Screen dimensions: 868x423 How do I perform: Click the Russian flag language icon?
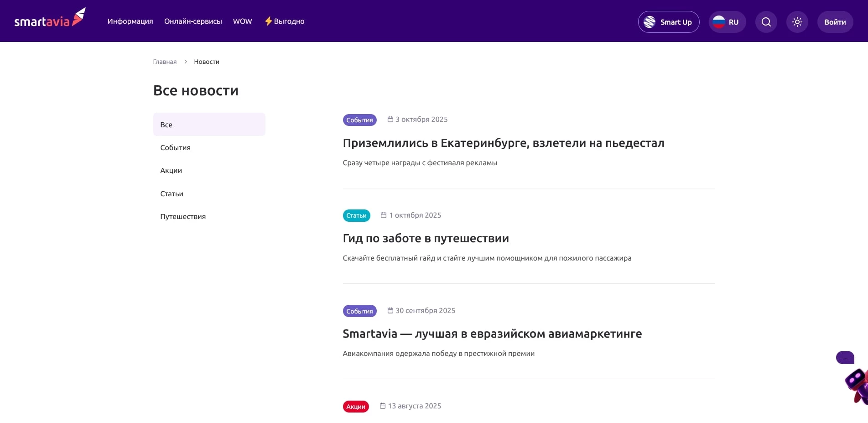(719, 21)
